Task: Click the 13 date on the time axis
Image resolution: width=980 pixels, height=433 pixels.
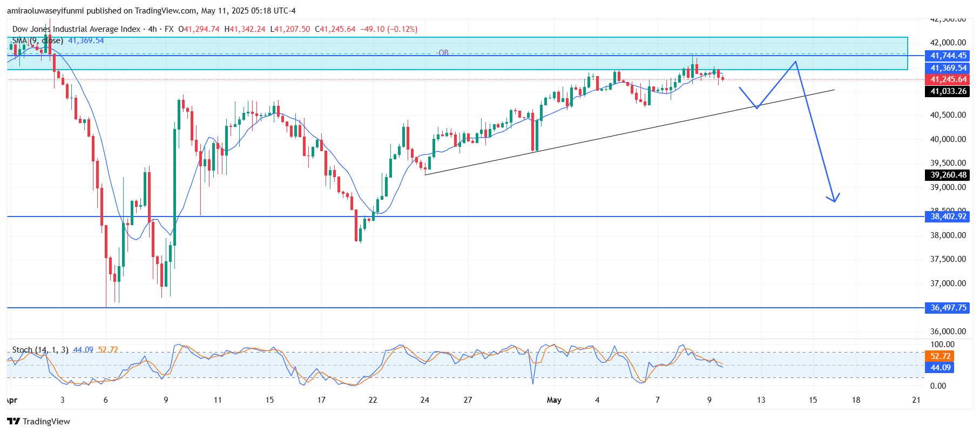Action: 761,400
